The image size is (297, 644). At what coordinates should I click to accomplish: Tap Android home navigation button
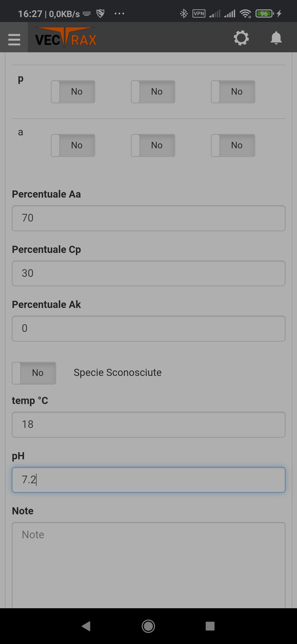point(148,626)
